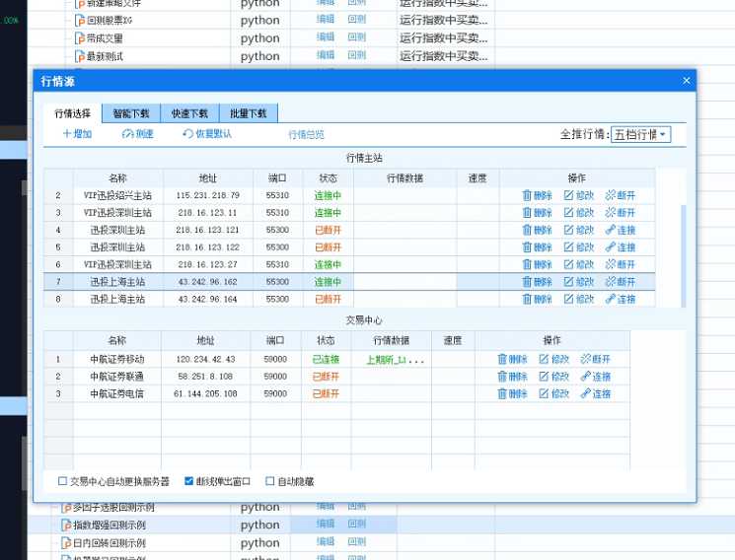Click 恢复默认 to restore defaults
Screen dimensions: 735x560
pyautogui.click(x=207, y=134)
